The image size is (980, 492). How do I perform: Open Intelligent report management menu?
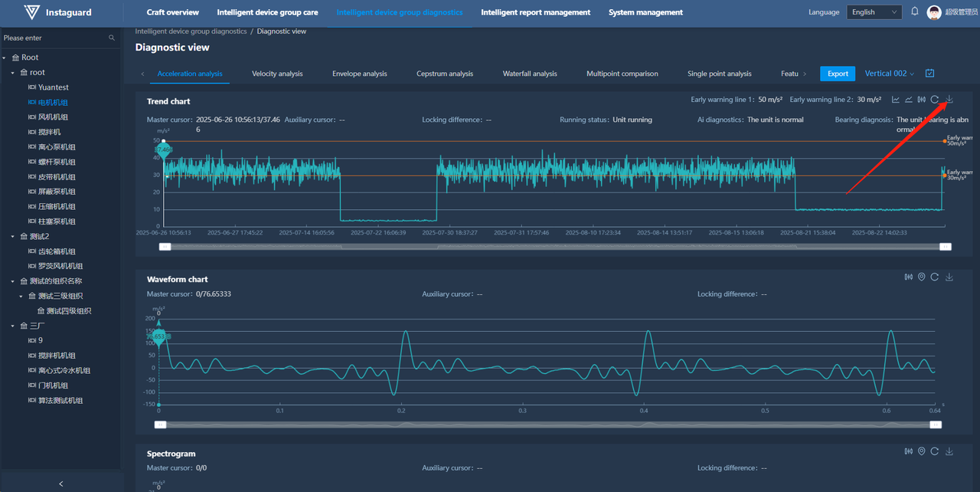[x=535, y=12]
